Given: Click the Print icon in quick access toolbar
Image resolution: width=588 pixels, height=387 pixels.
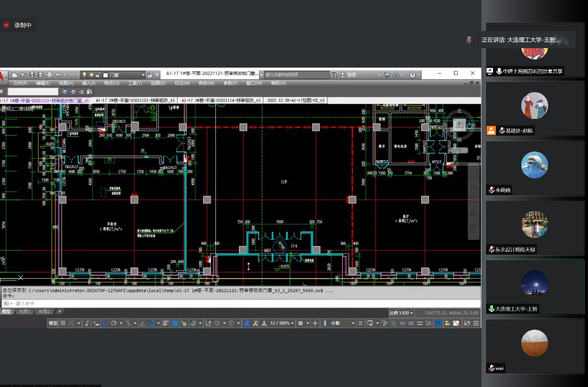Looking at the screenshot, I should [50, 75].
